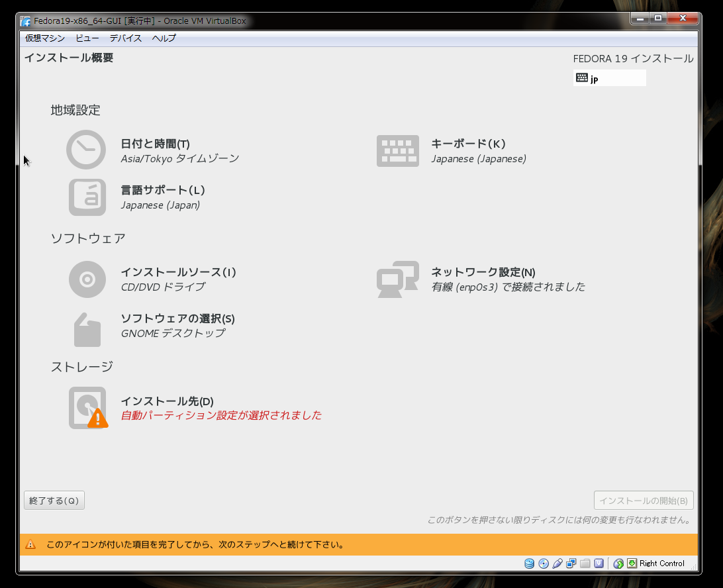Click the disk change notice under install button
Viewport: 723px width, 588px height.
(559, 520)
